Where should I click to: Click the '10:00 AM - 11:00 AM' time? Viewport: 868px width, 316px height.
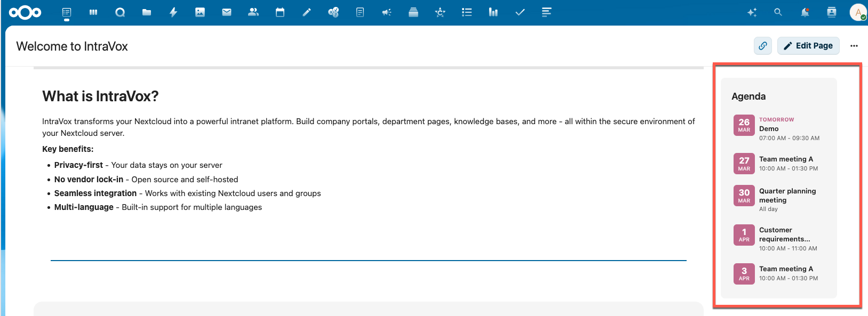788,248
